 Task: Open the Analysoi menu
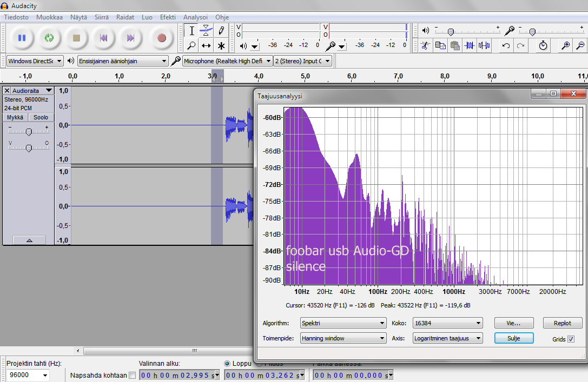(x=195, y=17)
